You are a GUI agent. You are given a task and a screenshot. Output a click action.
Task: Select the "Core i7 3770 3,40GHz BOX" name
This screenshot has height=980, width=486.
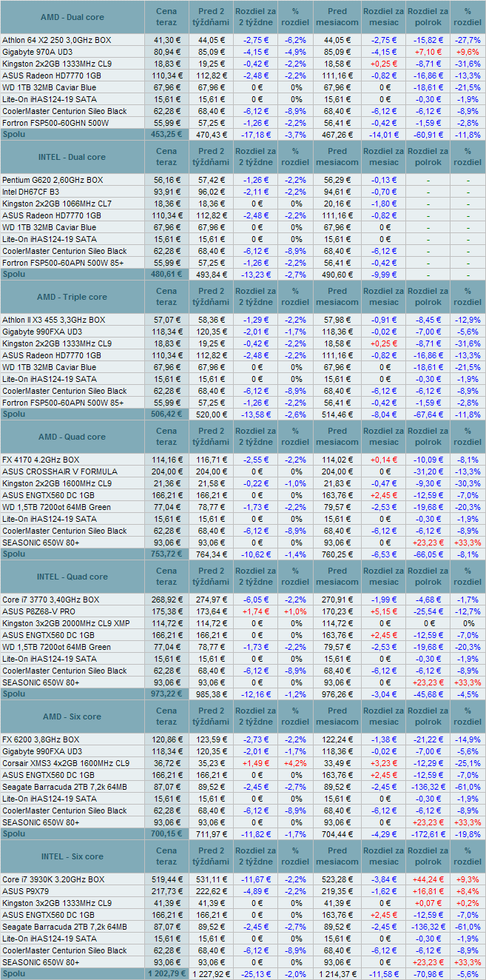pyautogui.click(x=51, y=600)
